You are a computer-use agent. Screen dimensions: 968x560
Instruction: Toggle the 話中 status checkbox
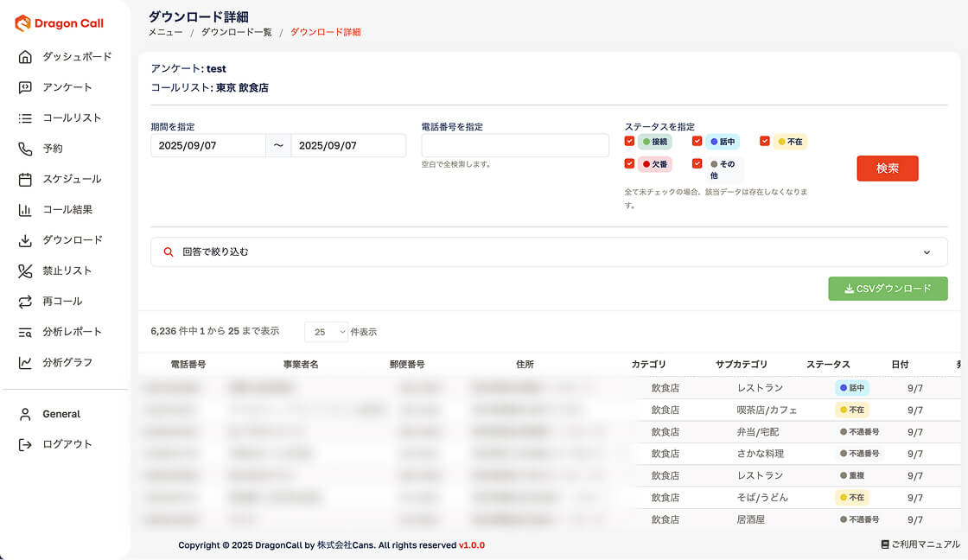(x=697, y=141)
